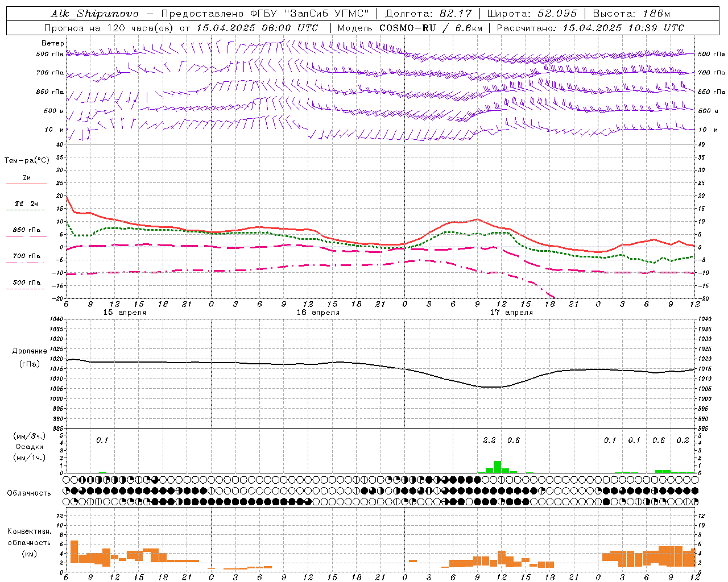Click the longitude value 82.17
Image resolution: width=728 pixels, height=582 pixels.
[455, 14]
